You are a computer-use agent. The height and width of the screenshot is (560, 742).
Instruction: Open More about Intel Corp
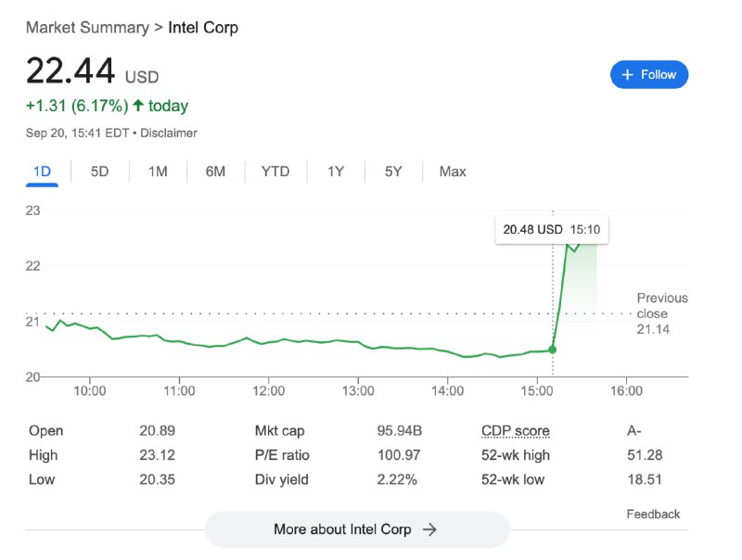(356, 529)
